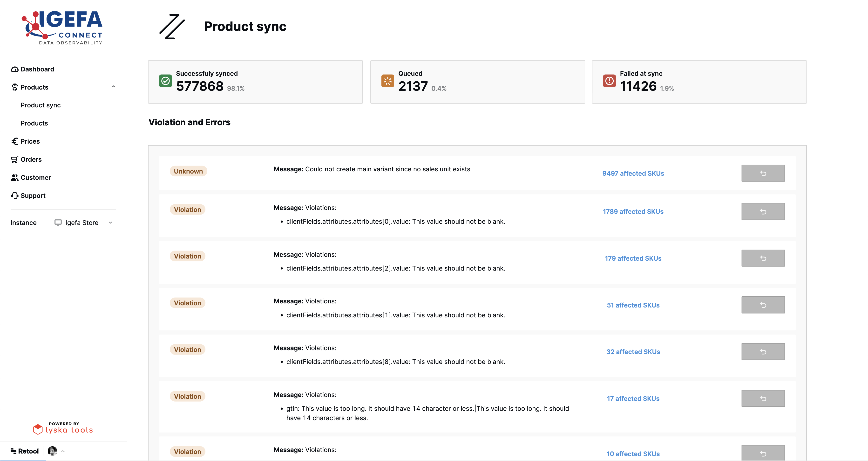Collapse the Products sidebar section chevron

114,87
